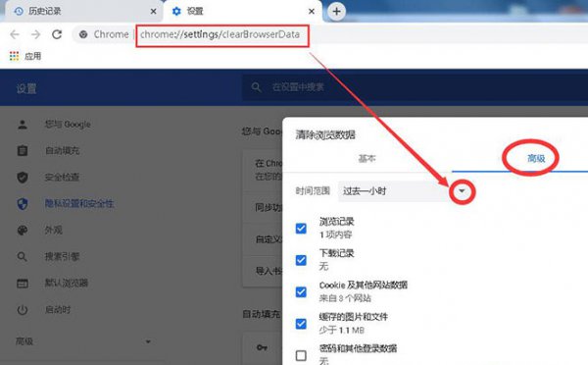This screenshot has height=365, width=588.
Task: Focus the 在设置中搜索 search field
Action: (415, 87)
